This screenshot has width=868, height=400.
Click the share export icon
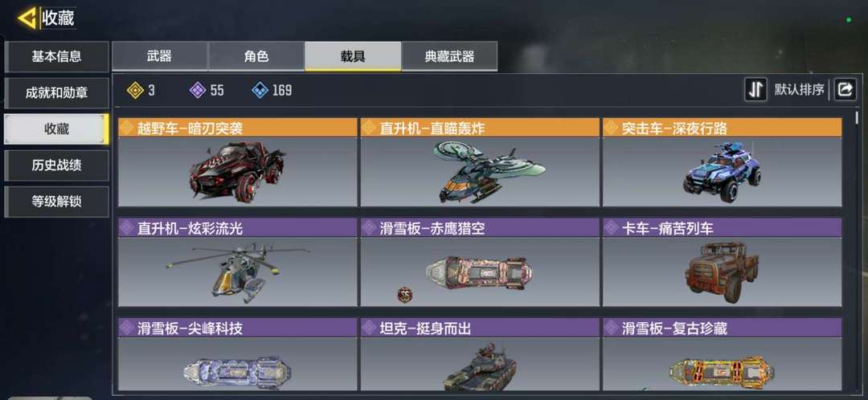coord(845,90)
